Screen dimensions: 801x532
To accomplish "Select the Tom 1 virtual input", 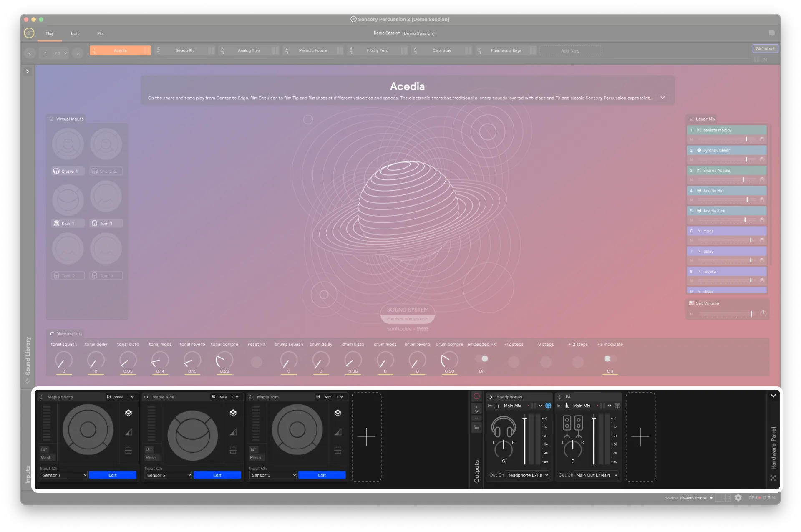I will click(106, 223).
